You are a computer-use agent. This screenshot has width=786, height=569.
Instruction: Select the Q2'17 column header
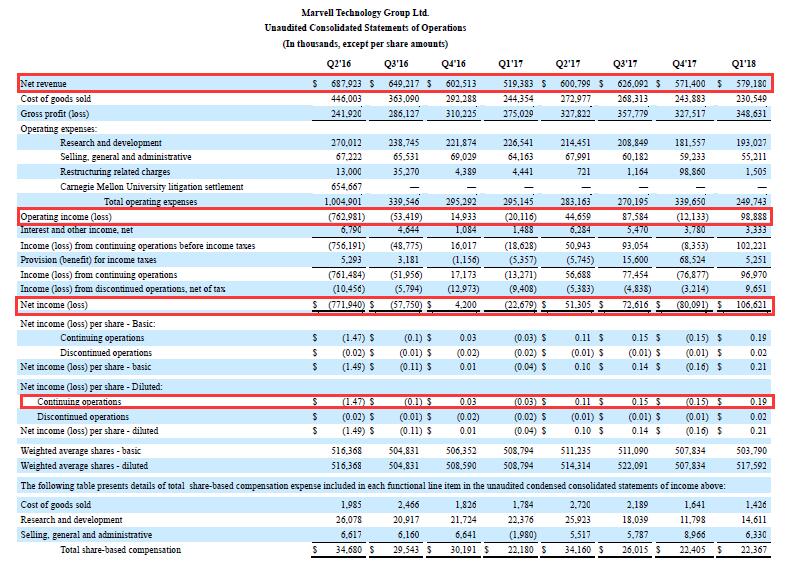tap(568, 64)
